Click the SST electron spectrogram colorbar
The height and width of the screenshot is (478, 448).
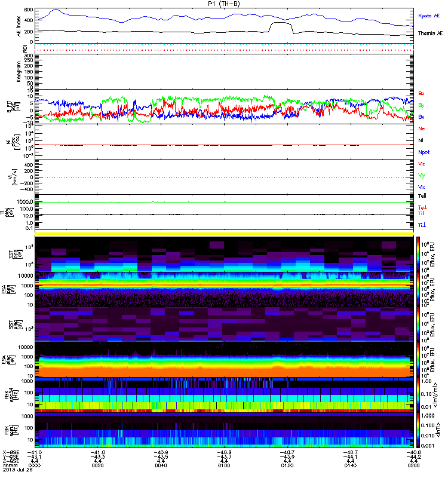418,324
